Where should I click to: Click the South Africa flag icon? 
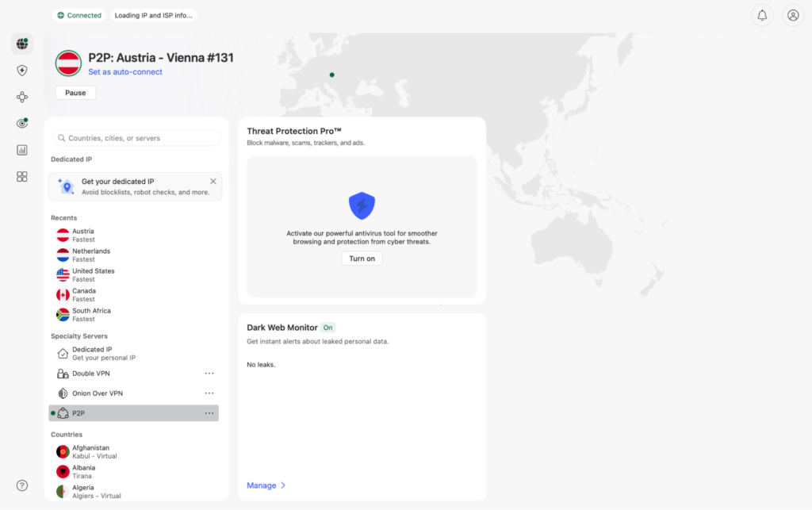click(x=63, y=315)
